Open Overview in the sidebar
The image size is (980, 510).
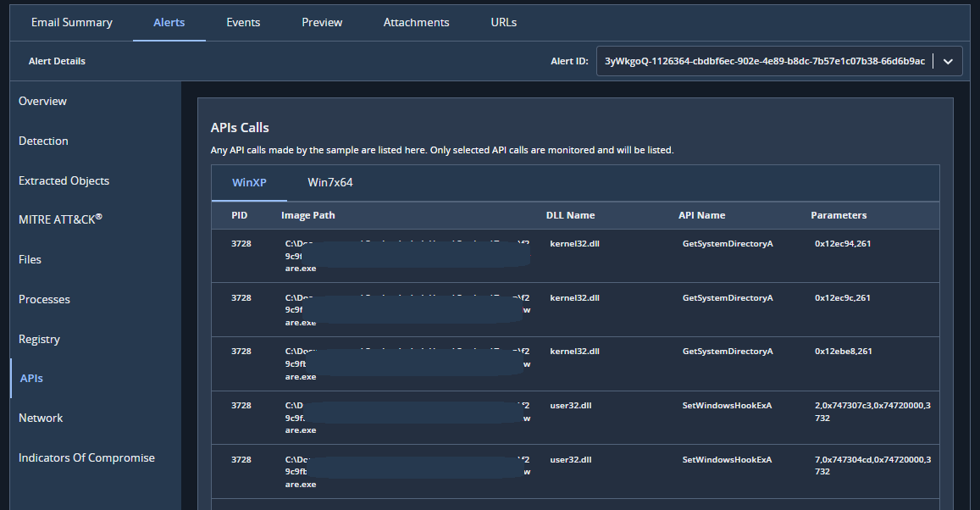42,102
